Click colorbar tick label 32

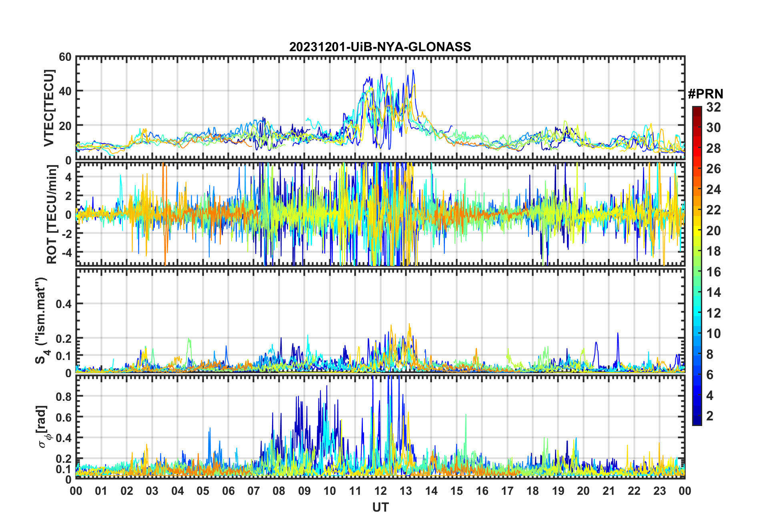[x=713, y=107]
